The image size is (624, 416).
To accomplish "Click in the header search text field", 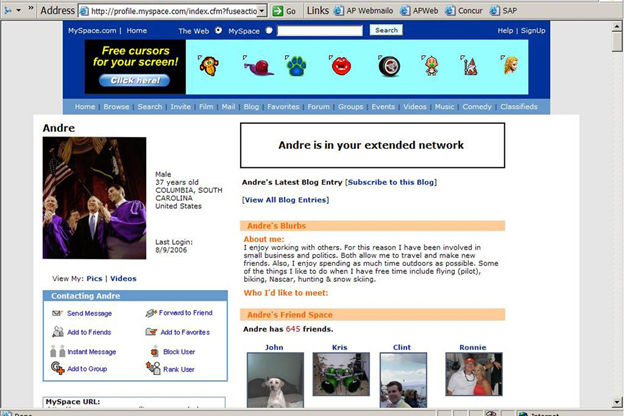I will (x=320, y=31).
